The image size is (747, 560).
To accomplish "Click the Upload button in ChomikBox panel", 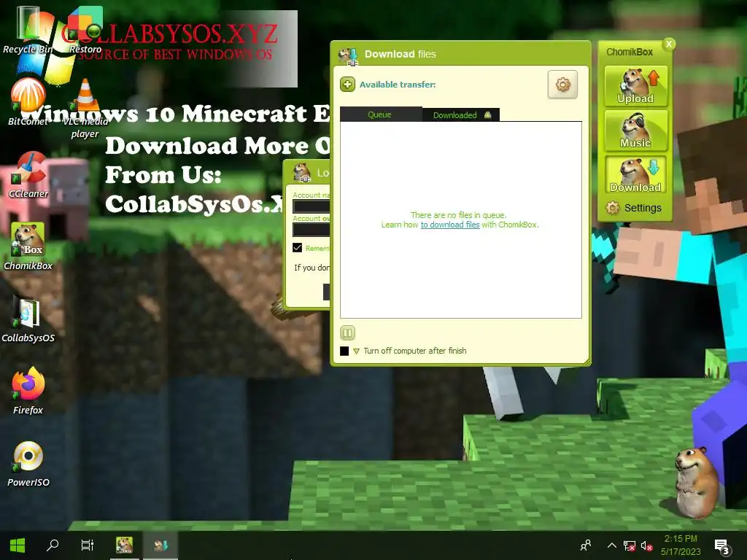I will point(635,86).
